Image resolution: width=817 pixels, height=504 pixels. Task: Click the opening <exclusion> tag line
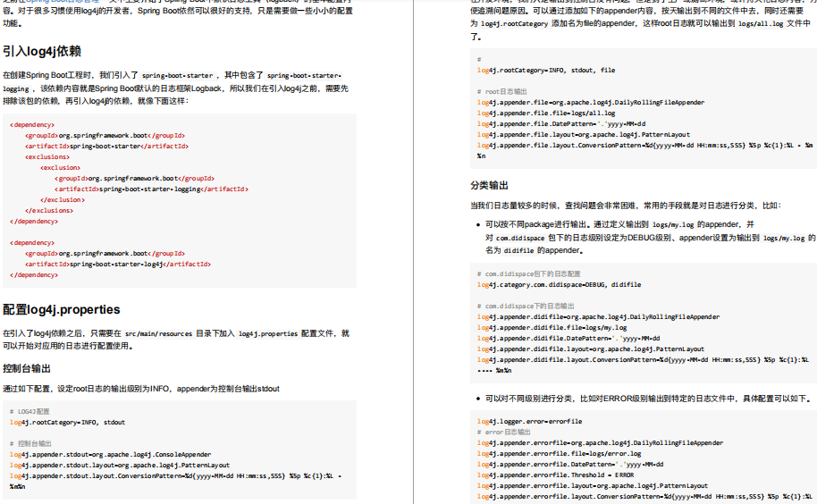pyautogui.click(x=61, y=168)
